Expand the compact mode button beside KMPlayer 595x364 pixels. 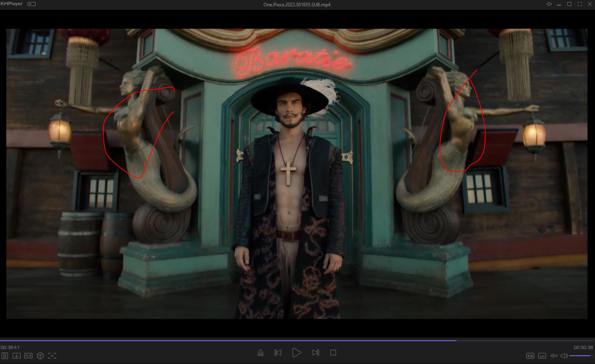32,4
